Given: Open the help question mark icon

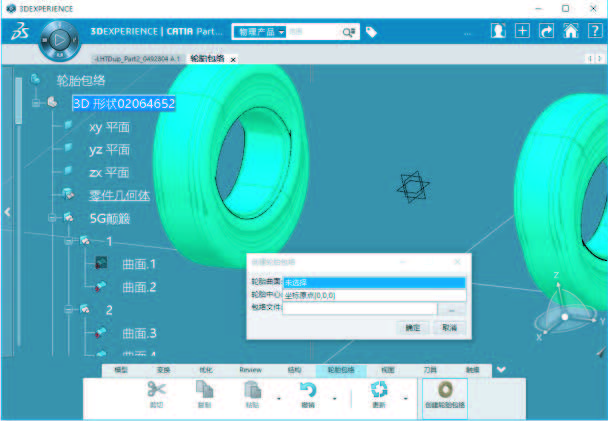Looking at the screenshot, I should [x=594, y=31].
